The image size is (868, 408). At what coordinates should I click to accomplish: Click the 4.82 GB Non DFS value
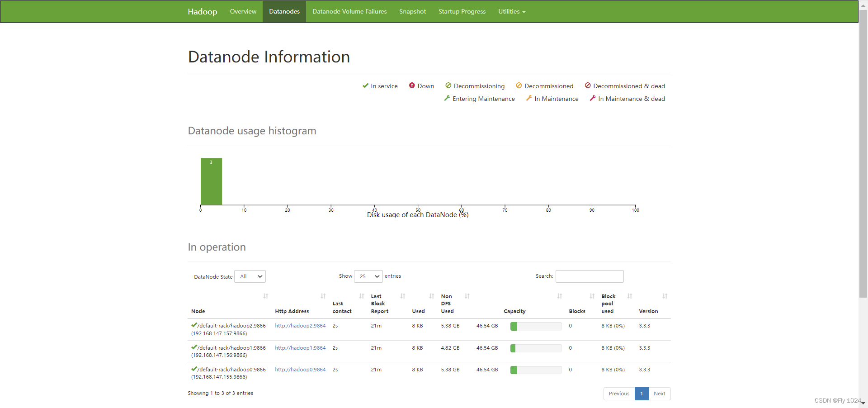[x=450, y=348]
